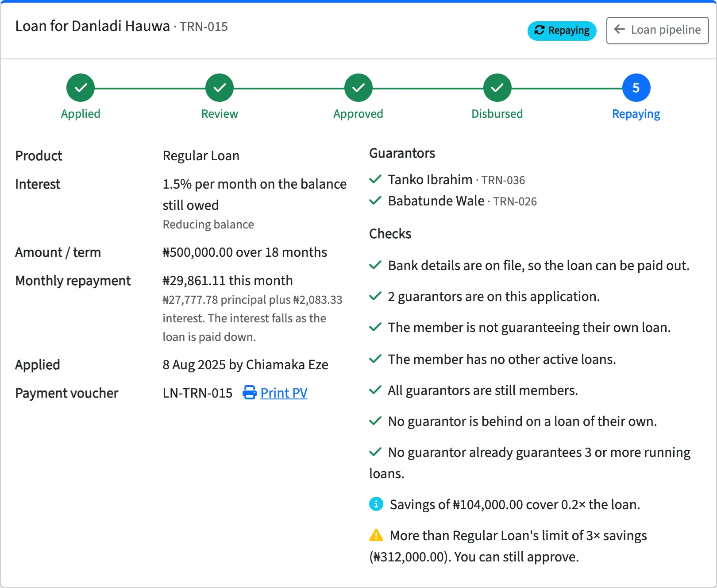Click the Repaying status badge
Screen dimensions: 717x588
(562, 31)
